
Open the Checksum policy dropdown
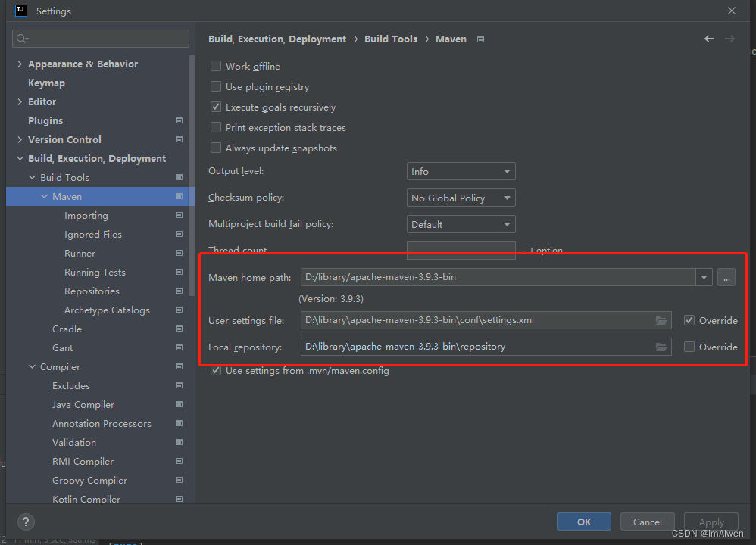point(461,198)
